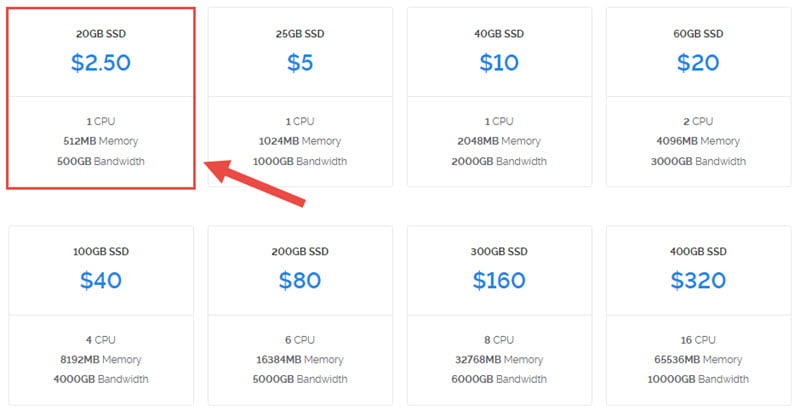The width and height of the screenshot is (800, 410).
Task: Click the $160 price label
Action: [x=499, y=280]
